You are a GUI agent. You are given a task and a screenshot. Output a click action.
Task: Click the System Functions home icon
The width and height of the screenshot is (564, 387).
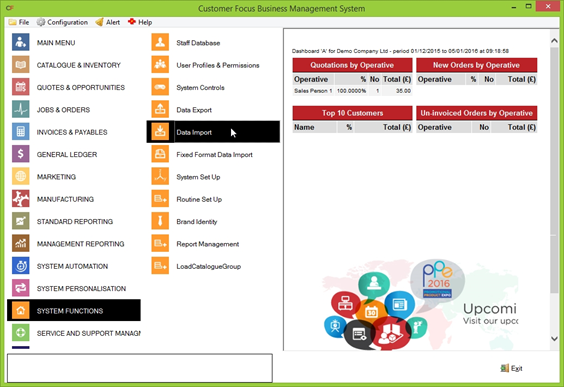[x=21, y=310]
